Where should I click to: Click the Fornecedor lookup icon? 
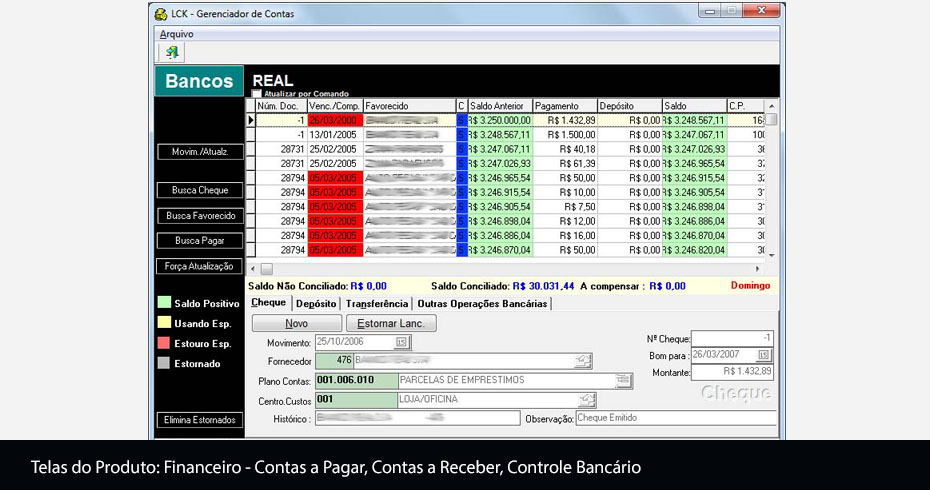tap(582, 361)
